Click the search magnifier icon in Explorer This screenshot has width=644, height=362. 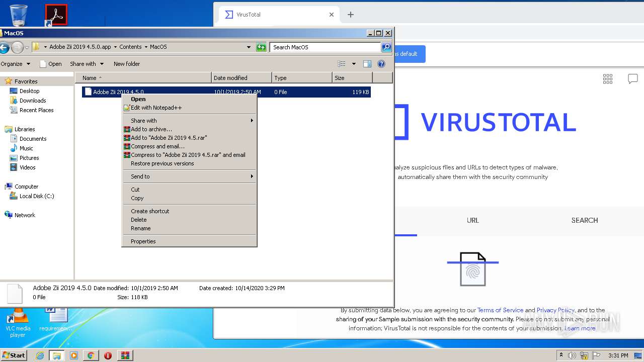[x=386, y=47]
